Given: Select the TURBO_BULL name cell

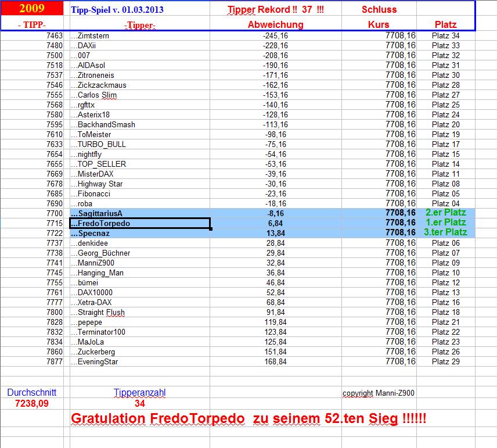Looking at the screenshot, I should click(140, 144).
